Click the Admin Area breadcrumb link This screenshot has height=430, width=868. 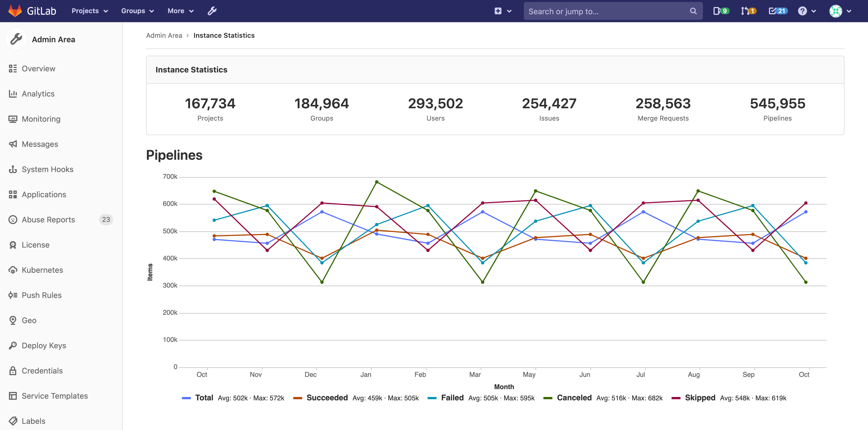click(164, 36)
